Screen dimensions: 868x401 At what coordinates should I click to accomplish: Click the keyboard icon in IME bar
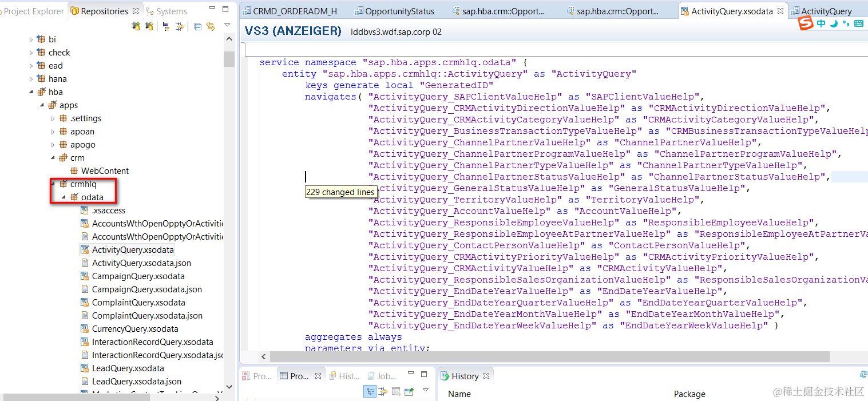coord(858,24)
